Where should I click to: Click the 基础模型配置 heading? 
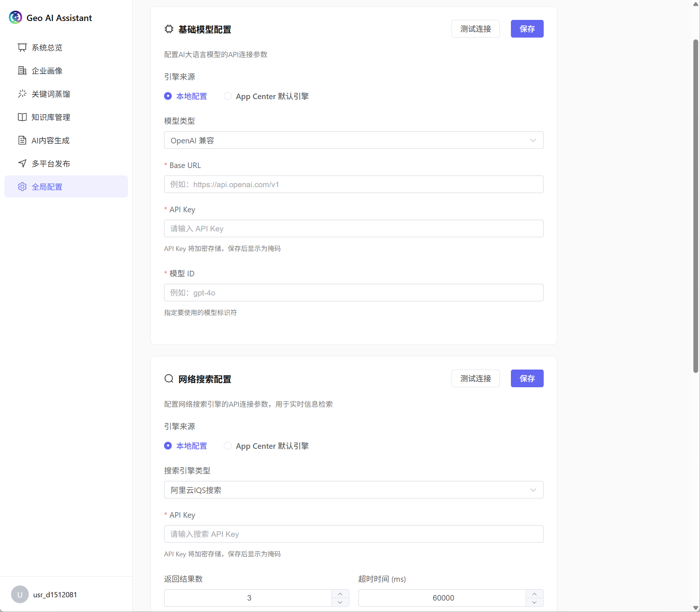(x=205, y=29)
